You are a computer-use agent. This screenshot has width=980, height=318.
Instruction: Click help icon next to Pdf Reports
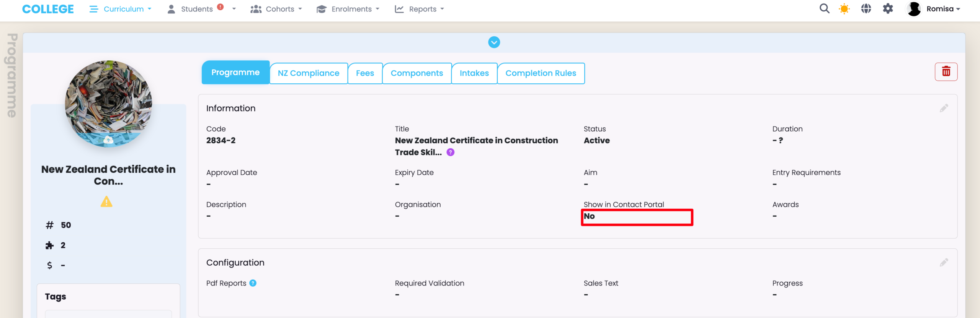coord(253,283)
